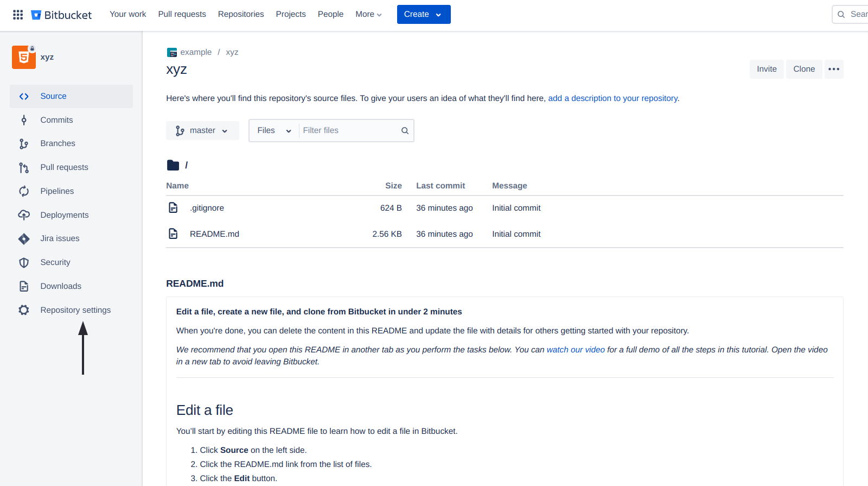This screenshot has height=486, width=868.
Task: Select Source in the sidebar
Action: coord(71,96)
